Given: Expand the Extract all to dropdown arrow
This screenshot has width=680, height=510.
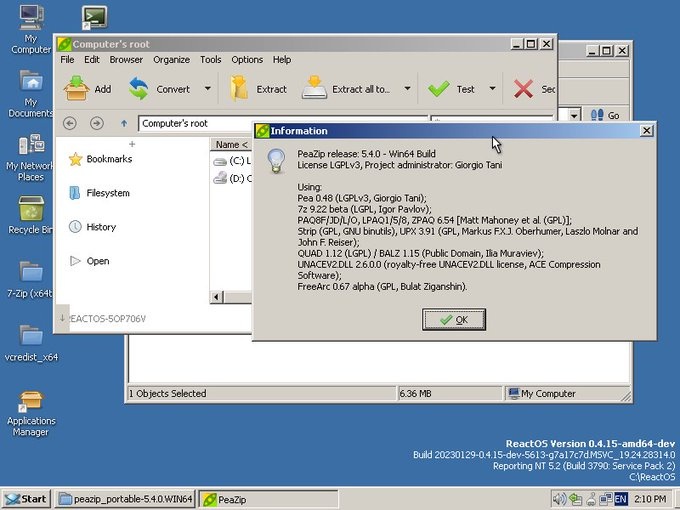Looking at the screenshot, I should (407, 88).
